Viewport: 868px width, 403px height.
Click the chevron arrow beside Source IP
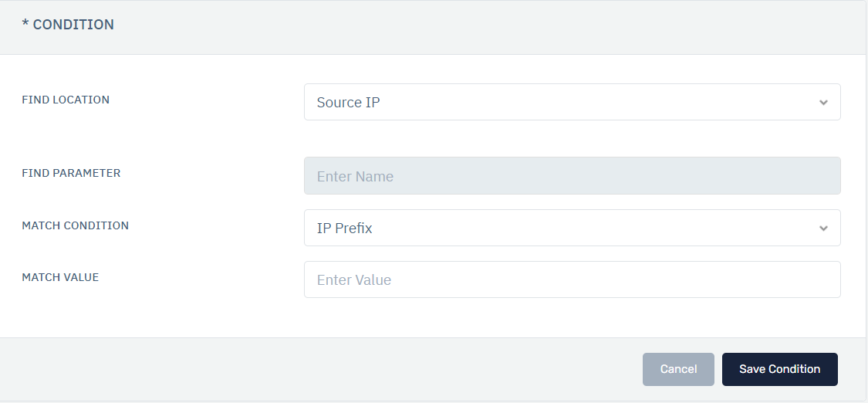[823, 102]
